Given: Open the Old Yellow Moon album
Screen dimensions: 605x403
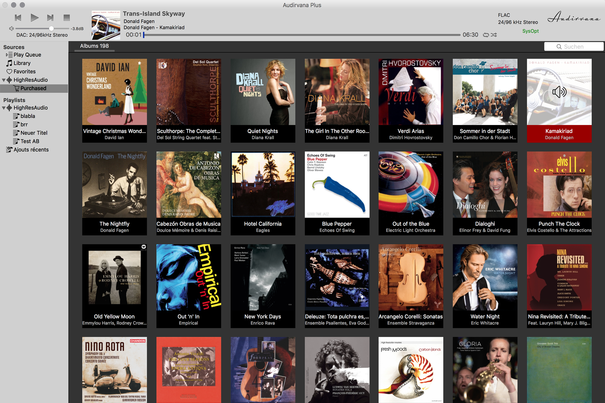Looking at the screenshot, I should tap(114, 286).
